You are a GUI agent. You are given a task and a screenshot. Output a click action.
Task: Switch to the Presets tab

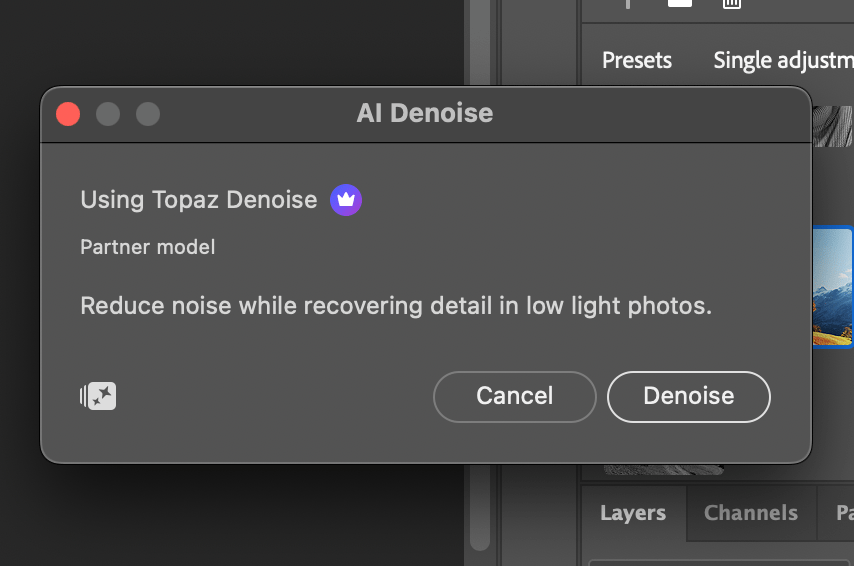637,60
